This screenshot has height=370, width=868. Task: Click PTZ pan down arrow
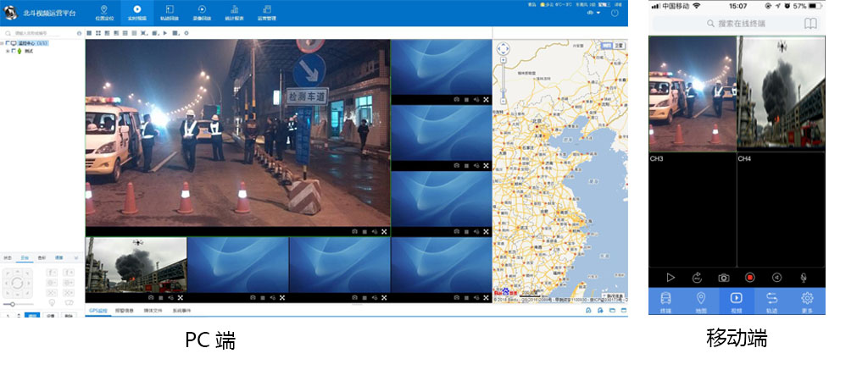click(x=17, y=295)
